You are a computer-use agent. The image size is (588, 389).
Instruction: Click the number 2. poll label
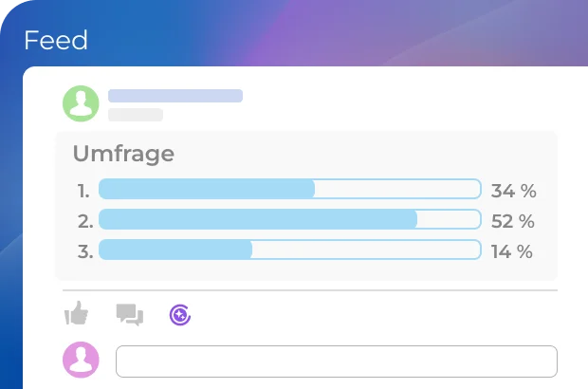click(85, 221)
